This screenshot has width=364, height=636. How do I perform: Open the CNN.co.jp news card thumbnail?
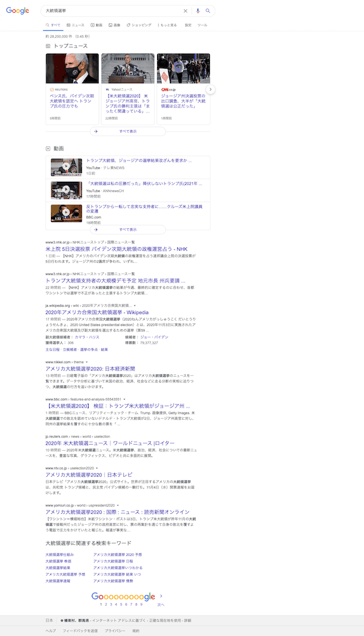pyautogui.click(x=183, y=68)
